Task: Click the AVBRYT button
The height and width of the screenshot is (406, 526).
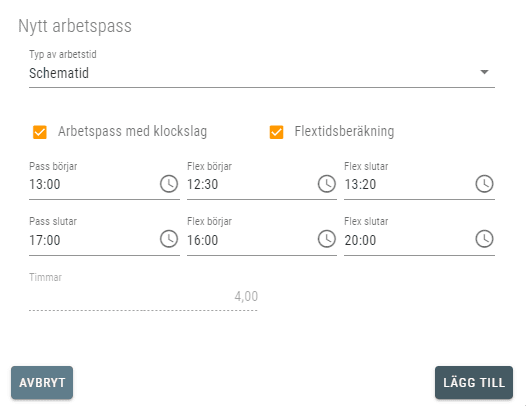Action: (42, 383)
